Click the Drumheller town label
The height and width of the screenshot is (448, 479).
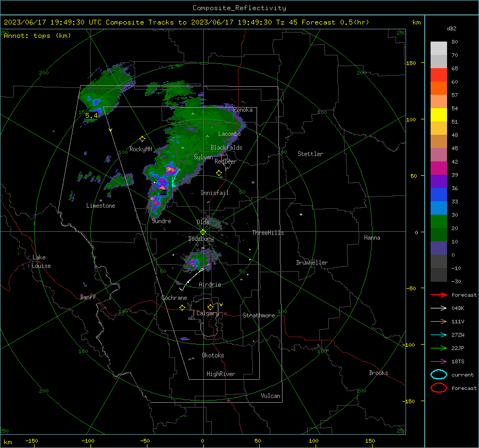312,263
